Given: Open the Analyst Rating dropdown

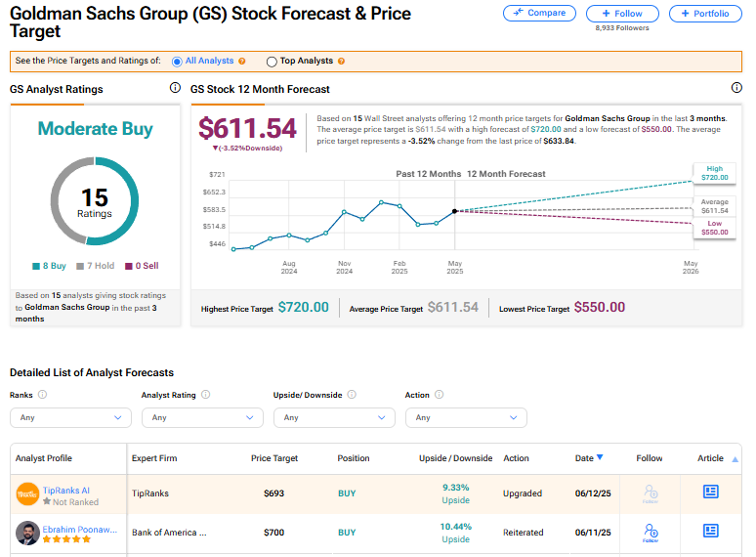Looking at the screenshot, I should (x=202, y=417).
